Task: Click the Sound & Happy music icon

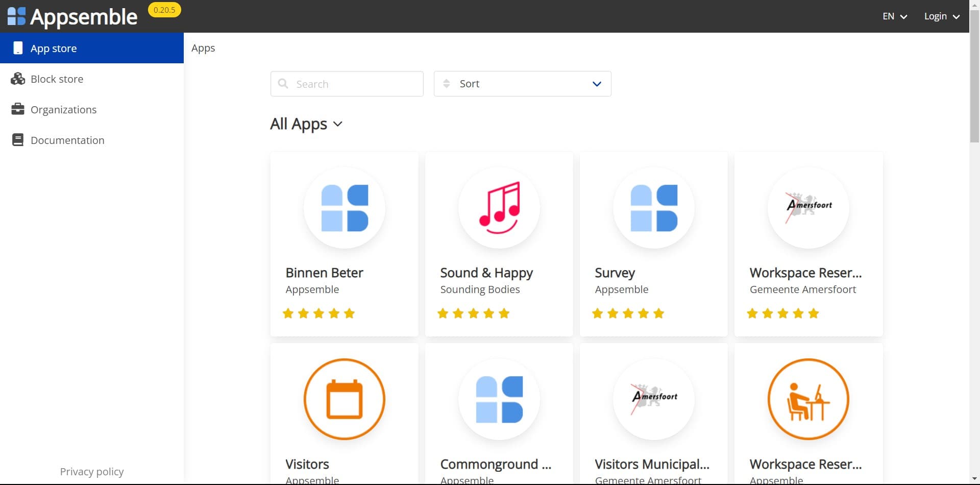Action: pos(499,208)
